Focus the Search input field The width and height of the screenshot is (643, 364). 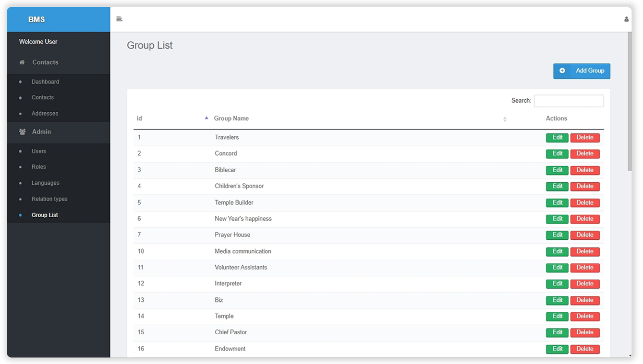(x=569, y=101)
